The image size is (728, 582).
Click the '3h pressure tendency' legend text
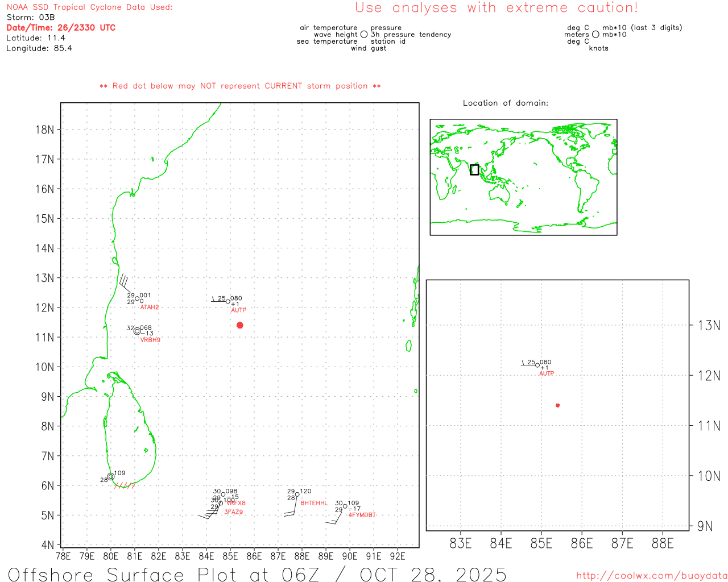pyautogui.click(x=411, y=35)
